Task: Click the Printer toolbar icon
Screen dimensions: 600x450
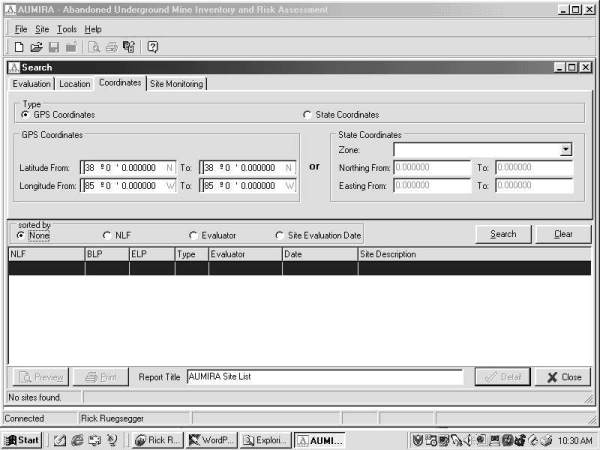Action: (x=111, y=47)
